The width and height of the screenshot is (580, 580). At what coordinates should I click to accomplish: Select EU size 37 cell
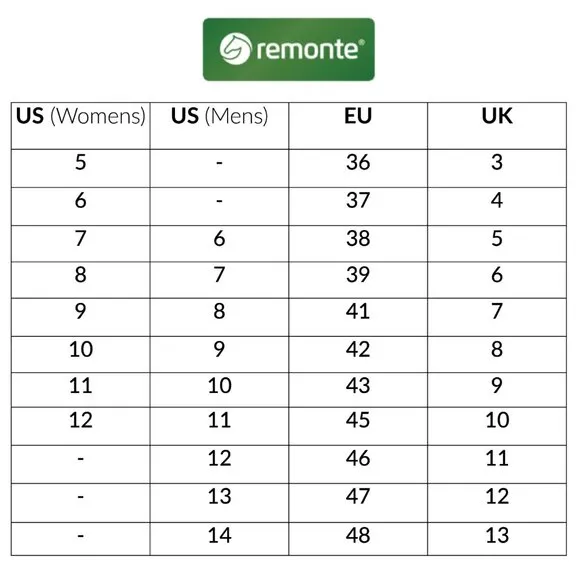[x=358, y=206]
